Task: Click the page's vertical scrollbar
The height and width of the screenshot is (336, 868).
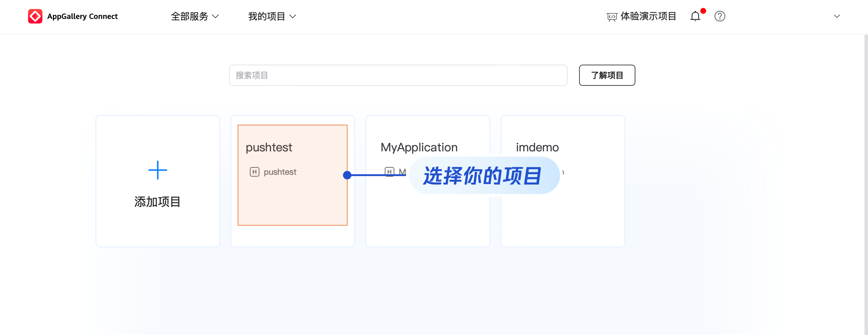Action: click(x=866, y=185)
